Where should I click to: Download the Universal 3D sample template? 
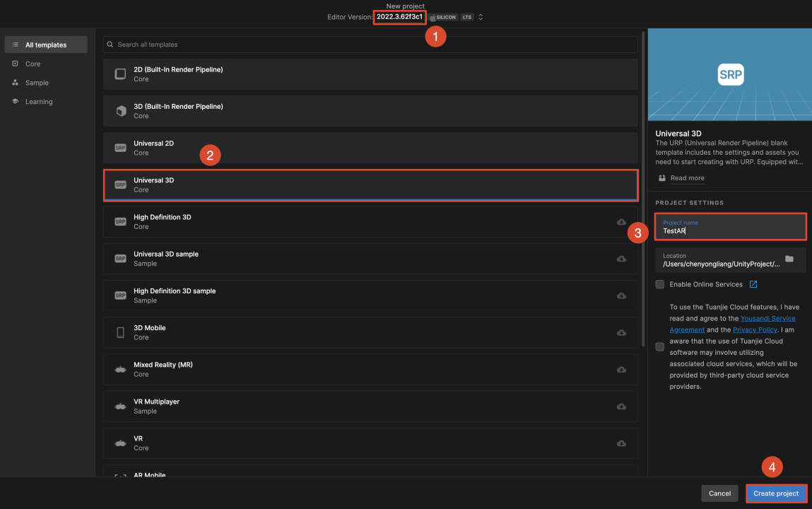(x=621, y=259)
